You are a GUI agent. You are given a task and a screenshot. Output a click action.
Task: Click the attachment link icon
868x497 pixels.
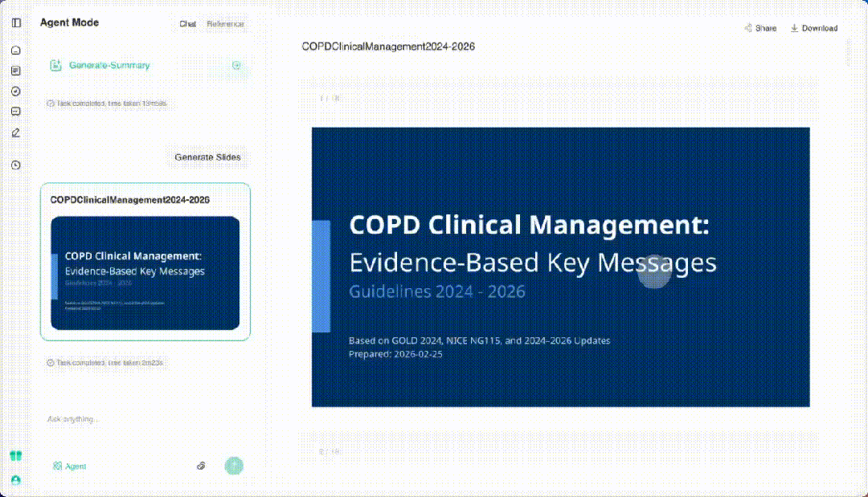pyautogui.click(x=201, y=466)
